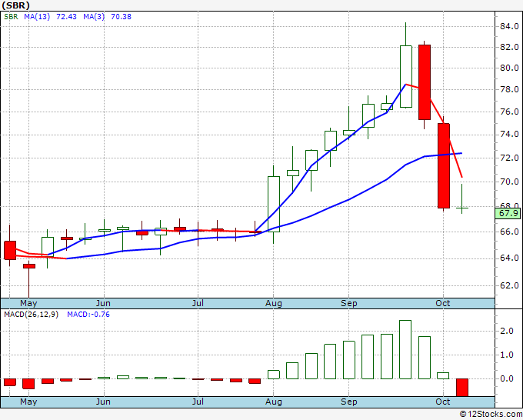Click the red October candlestick falling to 68

[444, 166]
